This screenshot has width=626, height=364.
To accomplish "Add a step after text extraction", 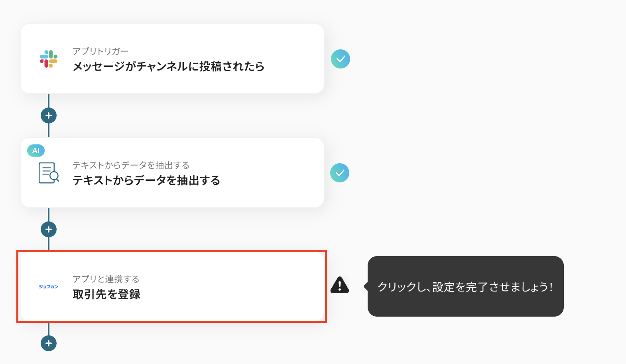I will click(x=49, y=229).
